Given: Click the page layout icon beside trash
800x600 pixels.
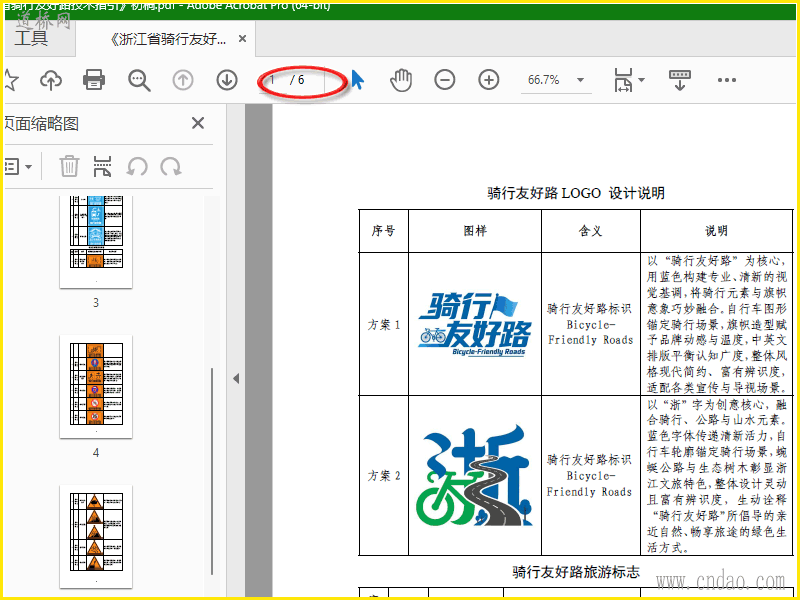Looking at the screenshot, I should [x=103, y=167].
